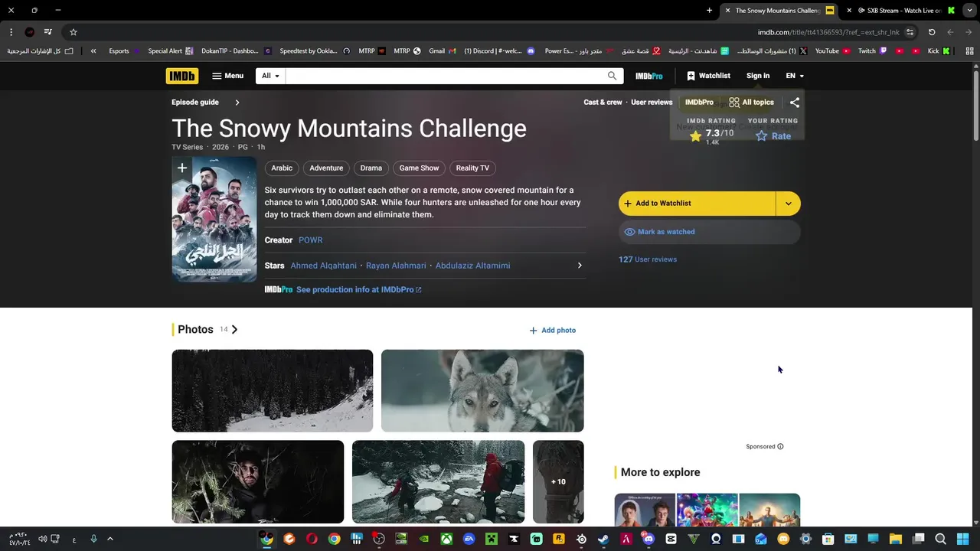Open the Windows Start menu
The width and height of the screenshot is (980, 551).
(x=963, y=539)
